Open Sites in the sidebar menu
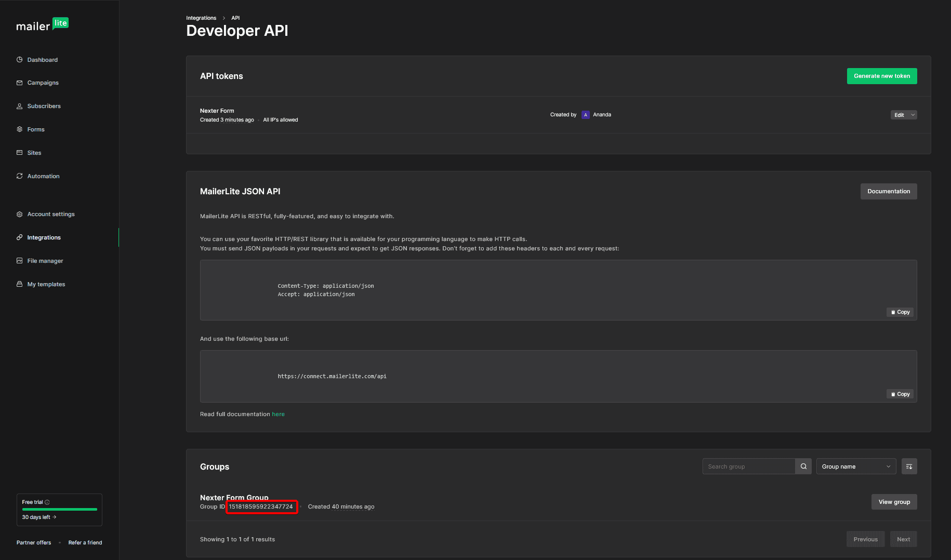 click(34, 153)
